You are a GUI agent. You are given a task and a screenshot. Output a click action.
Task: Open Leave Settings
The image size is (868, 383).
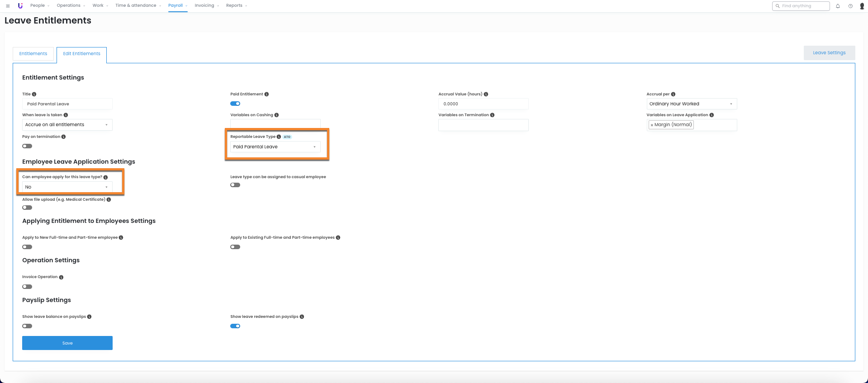click(x=829, y=53)
